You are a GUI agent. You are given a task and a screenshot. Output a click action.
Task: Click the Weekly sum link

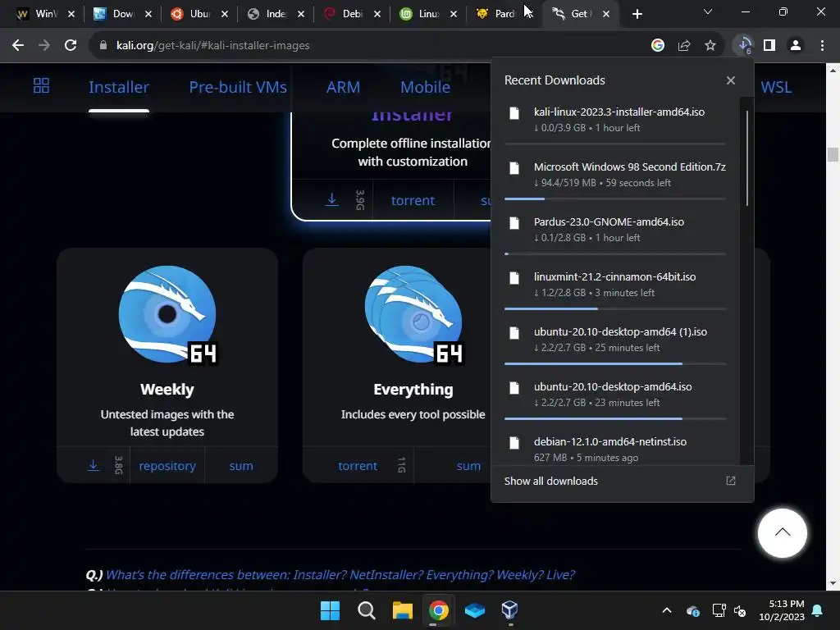[x=241, y=466]
